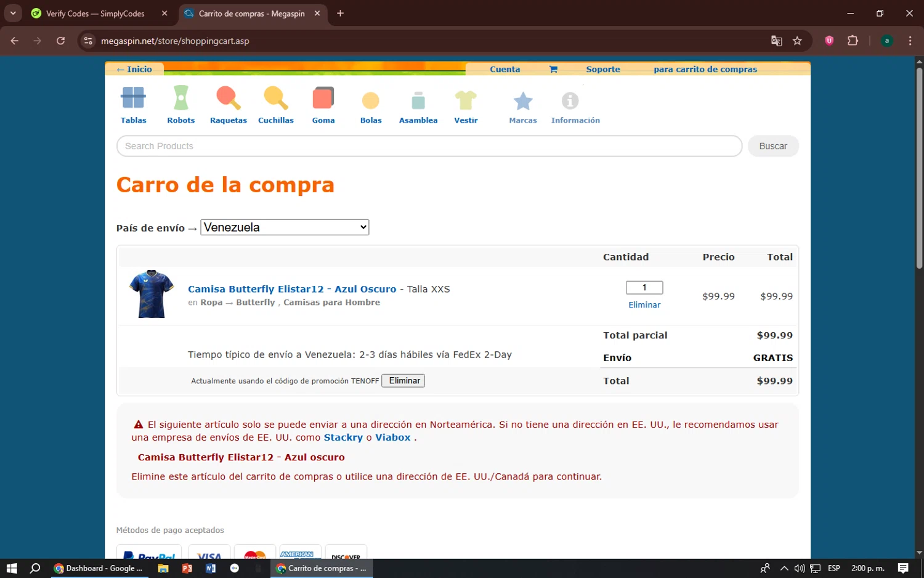Open the Chrome three-dot menu
The image size is (924, 578).
click(x=910, y=41)
